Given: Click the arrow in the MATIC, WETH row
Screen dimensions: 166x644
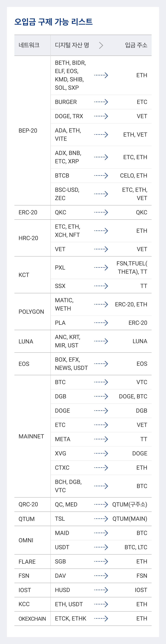Looking at the screenshot, I should point(101,304).
